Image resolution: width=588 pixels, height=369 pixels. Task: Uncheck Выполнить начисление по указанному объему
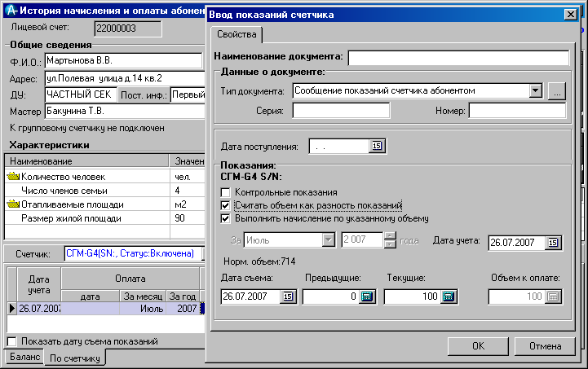pos(226,218)
